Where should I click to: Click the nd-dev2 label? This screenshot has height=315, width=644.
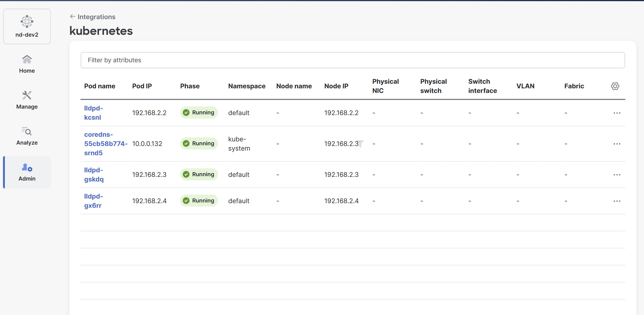click(27, 35)
